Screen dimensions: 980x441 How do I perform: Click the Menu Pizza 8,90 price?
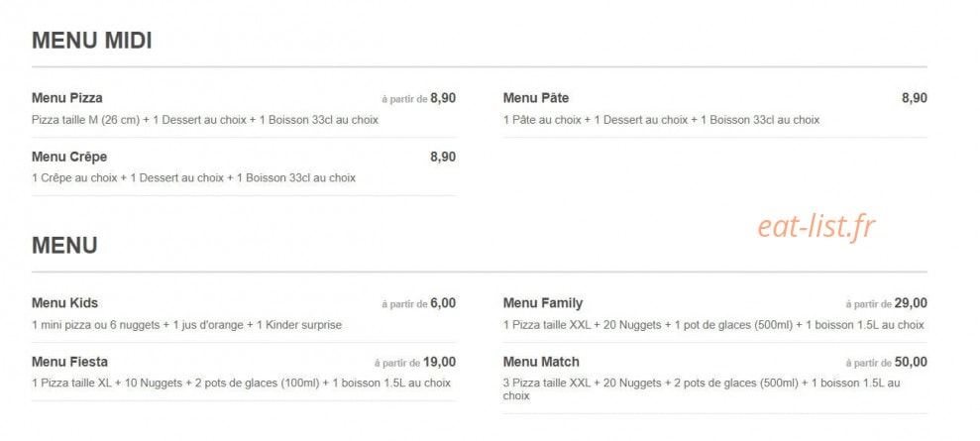[443, 98]
